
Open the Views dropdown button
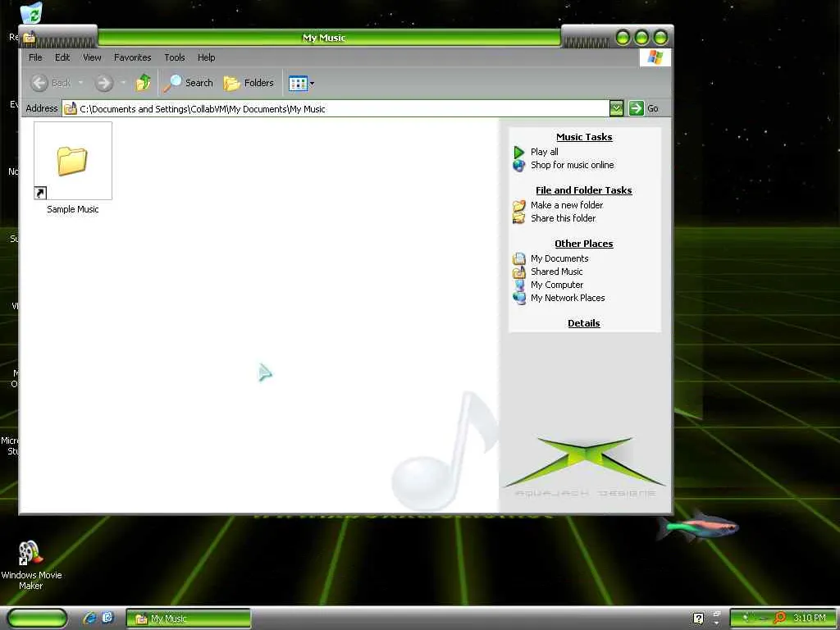point(302,83)
